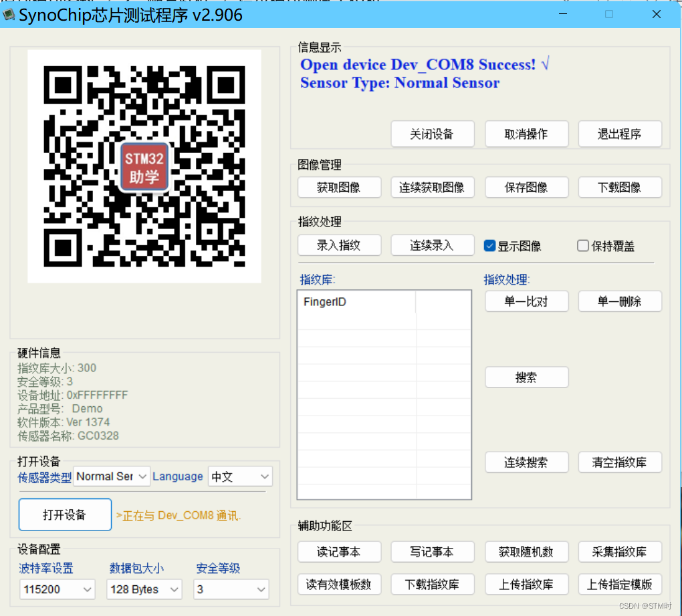
Task: Click the 上传指定模版 button
Action: [620, 585]
